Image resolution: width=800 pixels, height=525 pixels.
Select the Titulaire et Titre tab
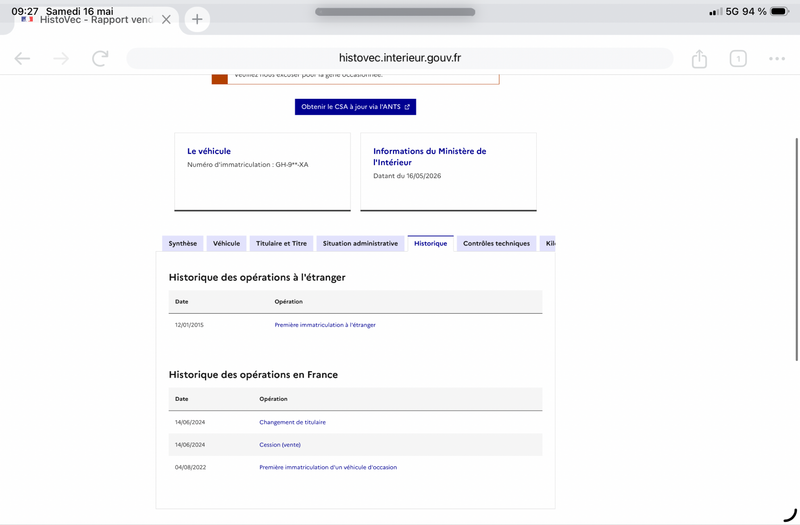pos(281,243)
